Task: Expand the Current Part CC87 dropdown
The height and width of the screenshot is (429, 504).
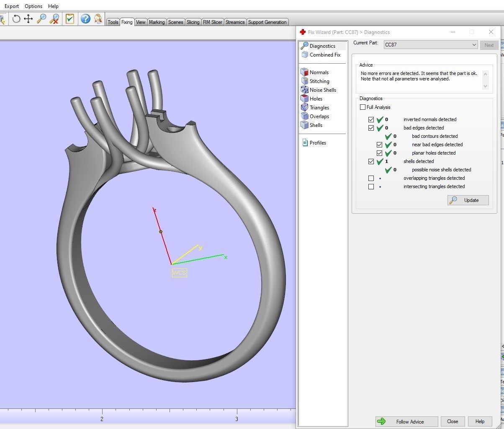Action: click(x=431, y=45)
